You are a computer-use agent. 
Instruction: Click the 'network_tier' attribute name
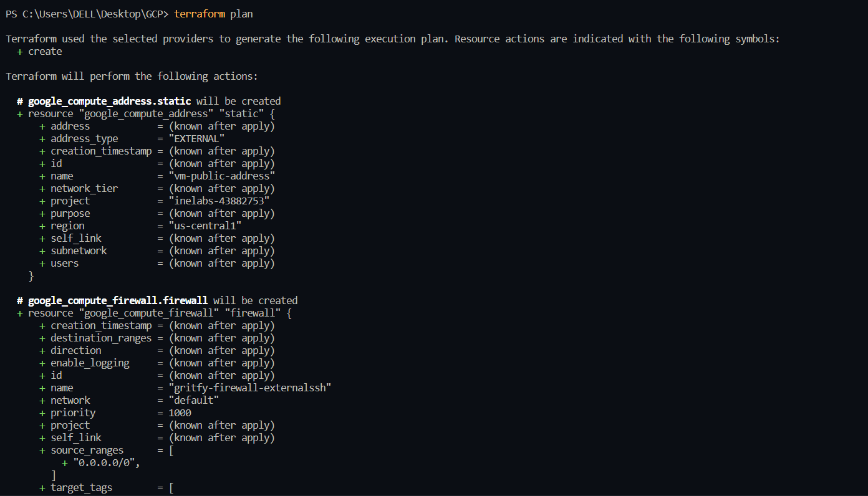[84, 188]
